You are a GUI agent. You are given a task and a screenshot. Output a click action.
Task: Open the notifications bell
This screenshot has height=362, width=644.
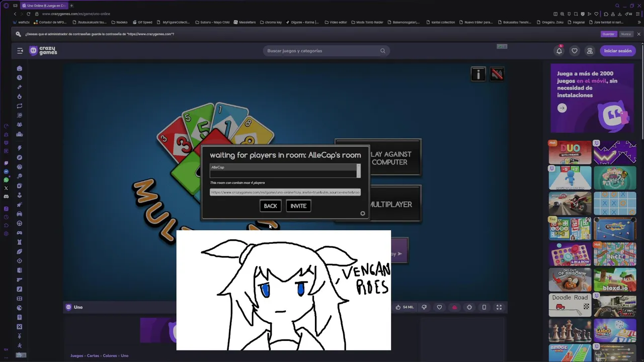click(x=559, y=51)
